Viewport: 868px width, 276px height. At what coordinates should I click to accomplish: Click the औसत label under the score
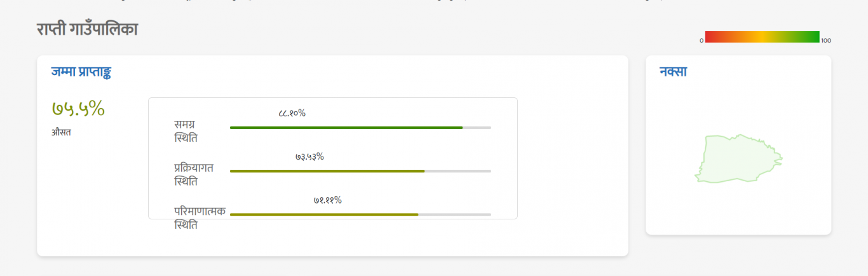[x=61, y=133]
